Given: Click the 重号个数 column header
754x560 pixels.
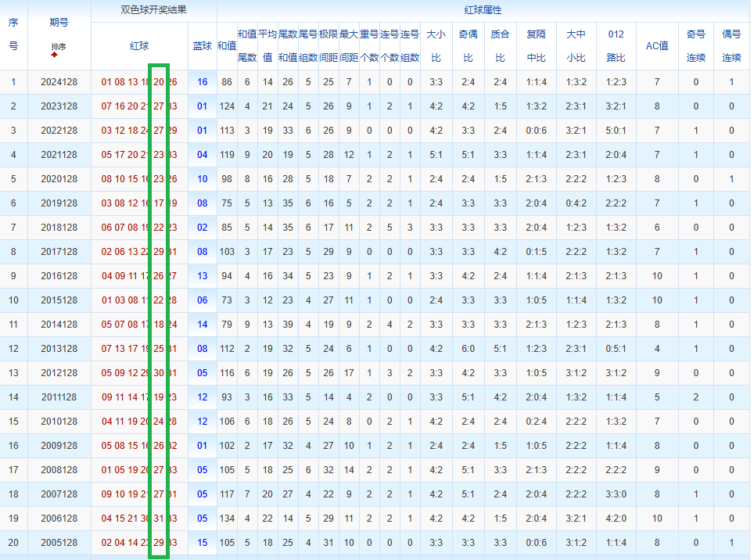Looking at the screenshot, I should (x=369, y=46).
